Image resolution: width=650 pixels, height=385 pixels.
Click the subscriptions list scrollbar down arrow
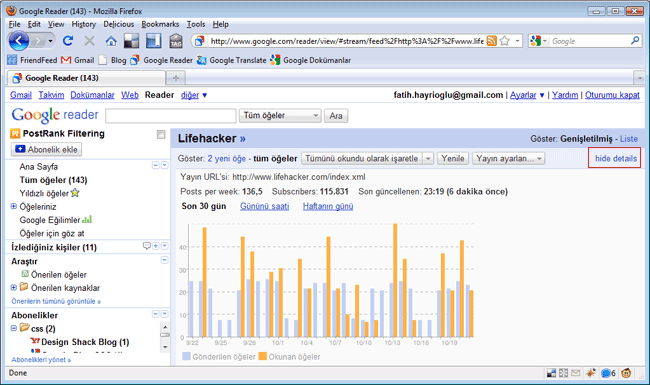point(165,346)
